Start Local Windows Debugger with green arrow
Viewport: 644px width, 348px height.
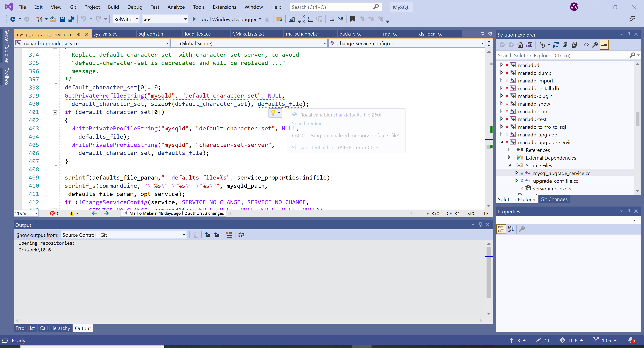pyautogui.click(x=194, y=19)
